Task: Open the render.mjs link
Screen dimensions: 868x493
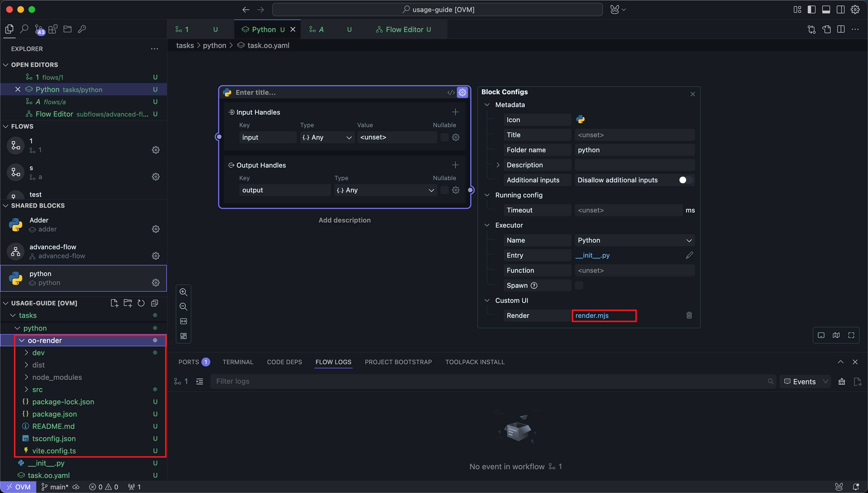Action: [x=592, y=315]
